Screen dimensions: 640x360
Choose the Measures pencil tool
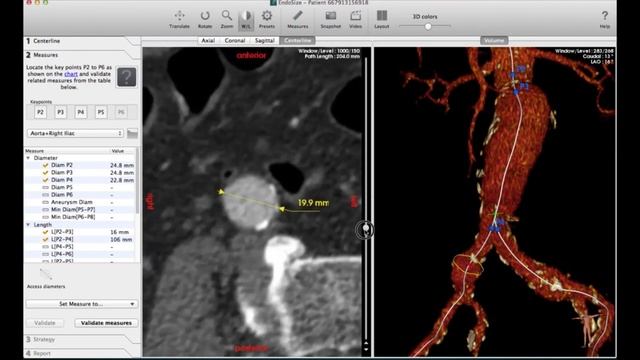click(298, 19)
